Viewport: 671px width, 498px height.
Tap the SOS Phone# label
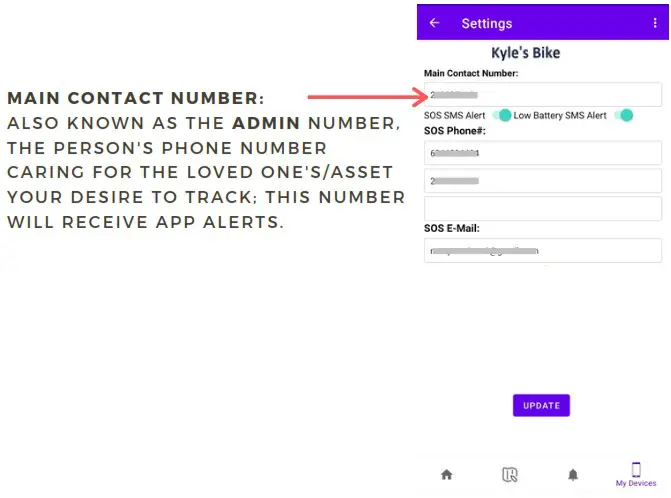pos(455,132)
